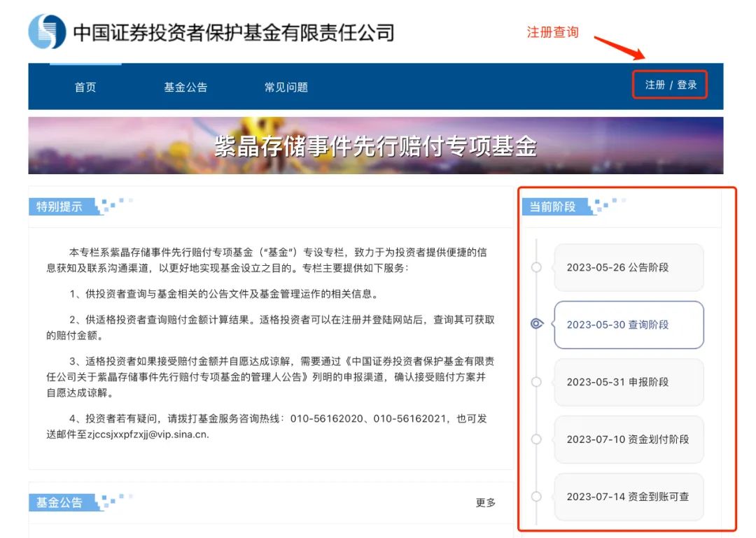Click the company name 中国证券投资者保护基金有限责任公司
Viewport: 756px width, 538px height.
click(x=234, y=33)
